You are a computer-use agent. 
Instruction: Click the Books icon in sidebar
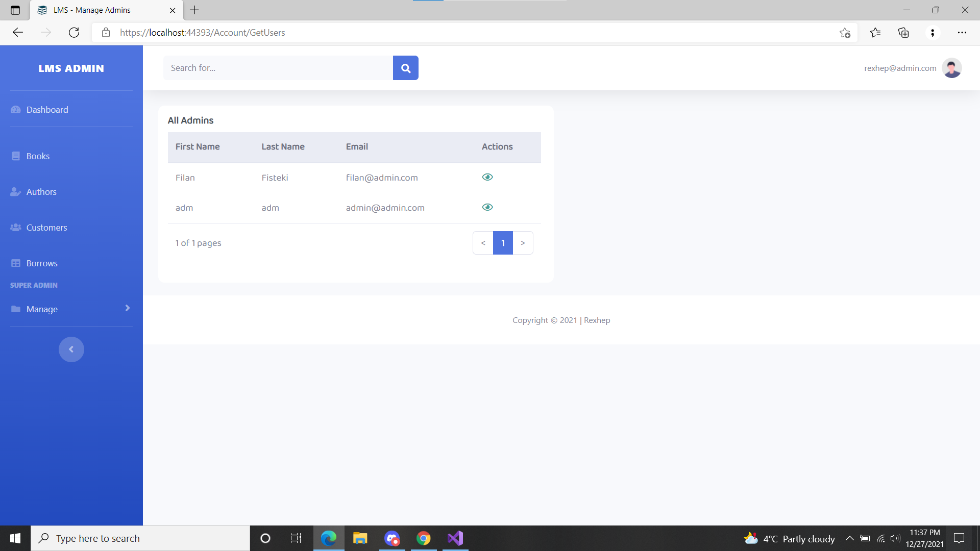15,156
